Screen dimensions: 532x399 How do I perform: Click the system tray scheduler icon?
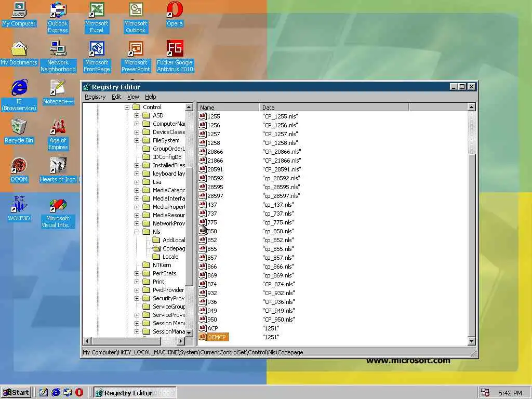coord(485,393)
